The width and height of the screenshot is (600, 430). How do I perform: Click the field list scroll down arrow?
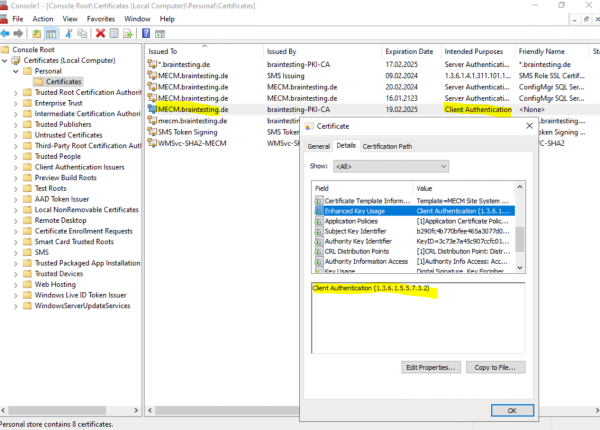click(519, 268)
